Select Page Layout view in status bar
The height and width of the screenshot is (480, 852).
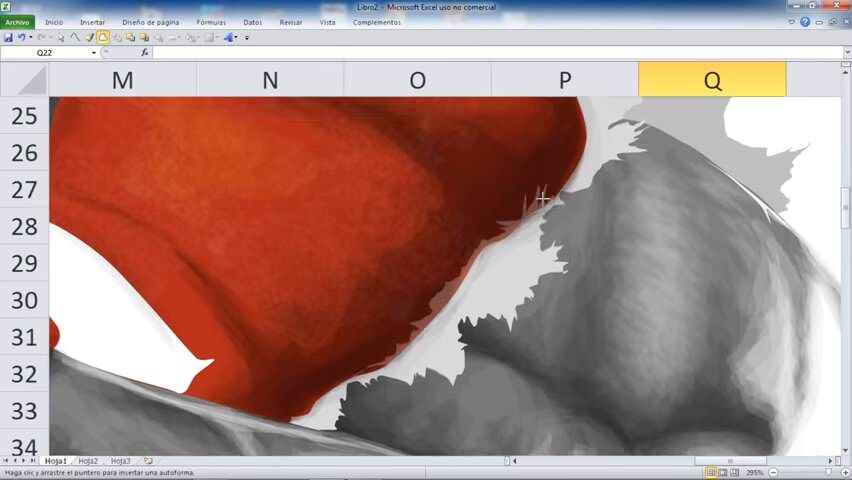[x=723, y=472]
